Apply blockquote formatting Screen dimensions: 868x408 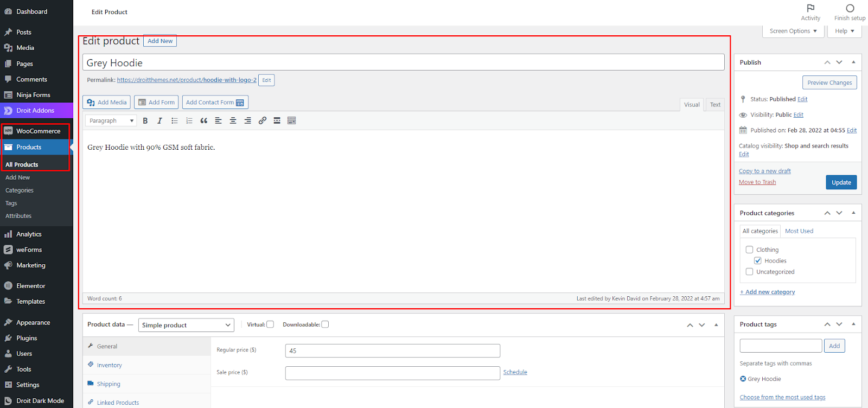(x=204, y=120)
